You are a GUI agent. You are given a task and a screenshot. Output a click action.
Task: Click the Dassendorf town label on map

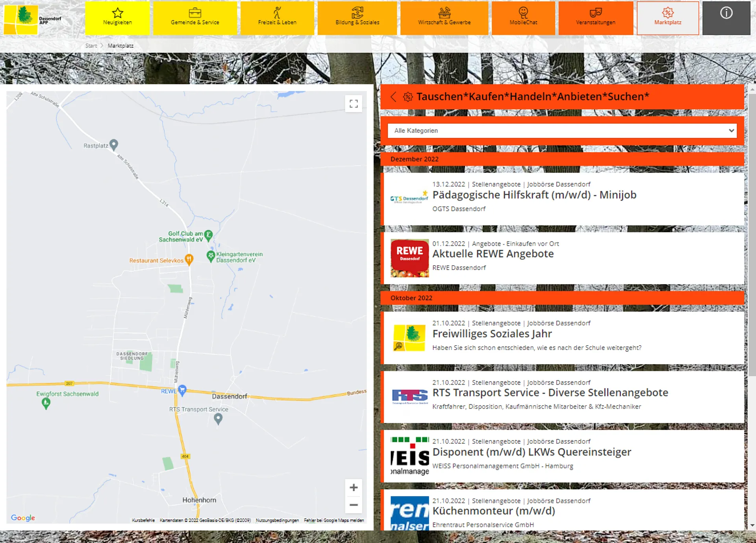[230, 396]
